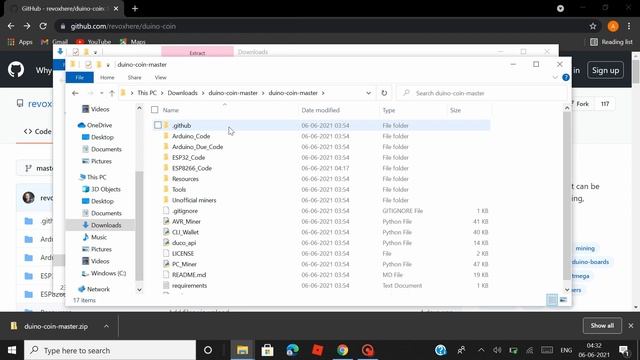Open the ESP32_Code folder
The image size is (640, 360).
(x=188, y=157)
